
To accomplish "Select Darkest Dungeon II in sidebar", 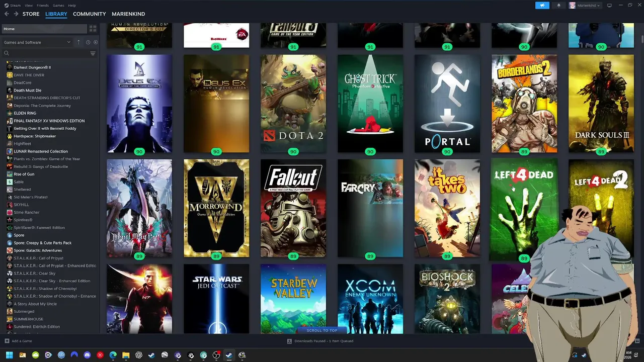I will (32, 67).
